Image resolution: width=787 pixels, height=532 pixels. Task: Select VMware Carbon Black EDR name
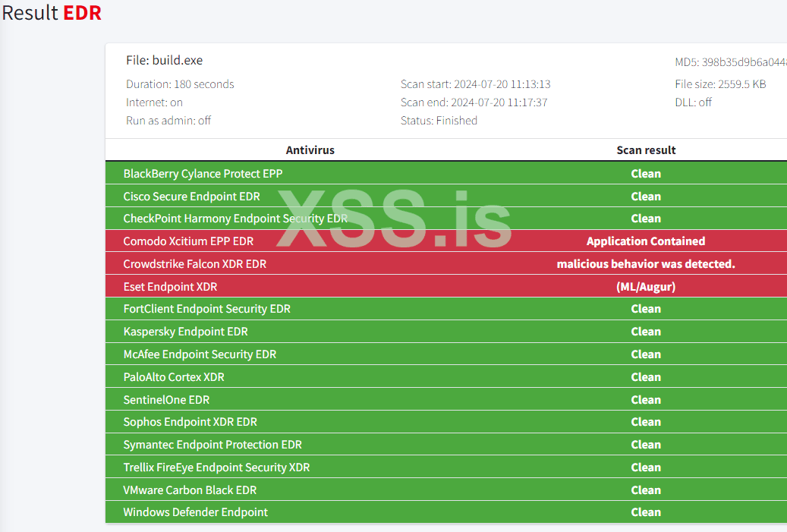pyautogui.click(x=190, y=490)
